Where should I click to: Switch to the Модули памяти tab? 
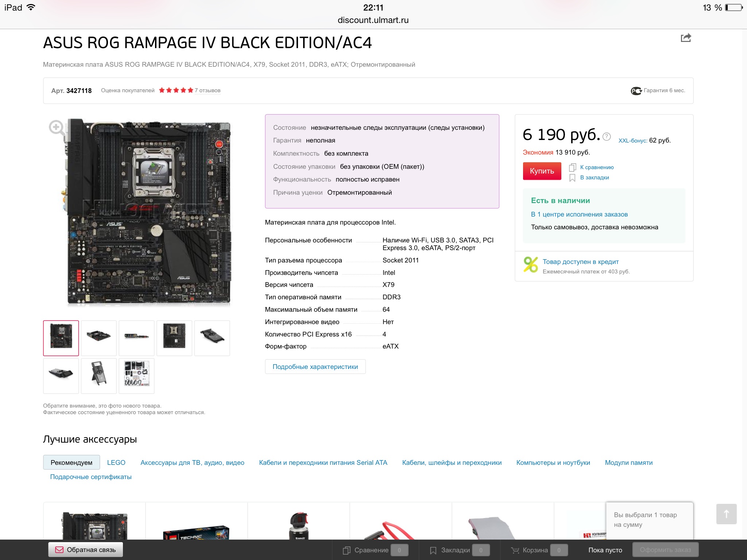(629, 463)
